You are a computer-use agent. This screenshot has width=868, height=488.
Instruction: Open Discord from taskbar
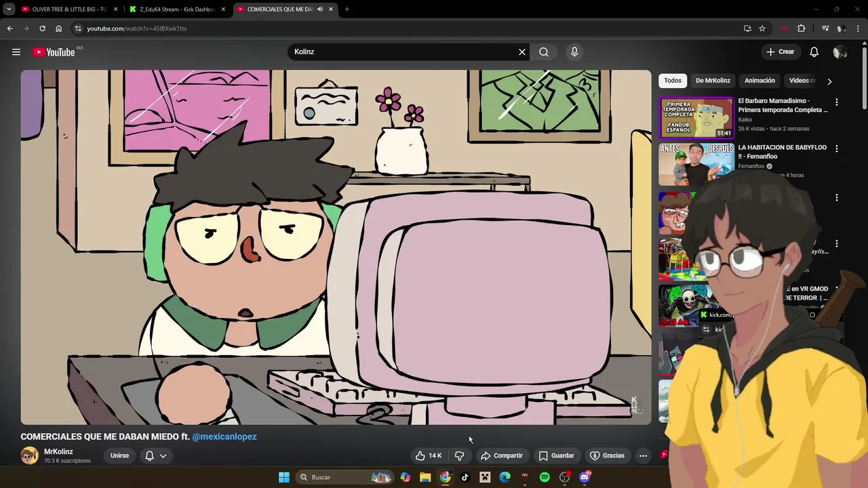tap(585, 477)
